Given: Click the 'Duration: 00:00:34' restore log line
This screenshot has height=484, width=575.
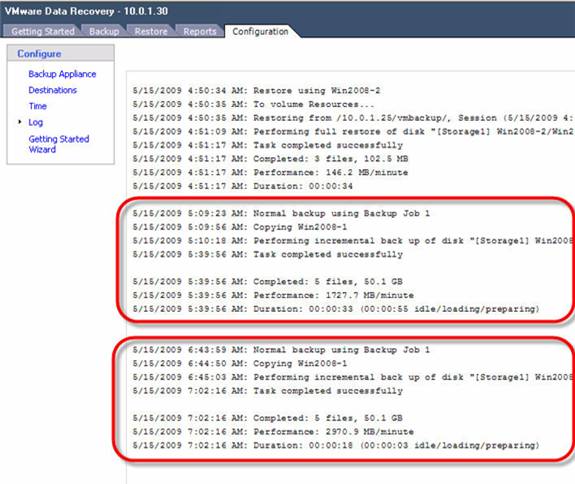Looking at the screenshot, I should [242, 186].
